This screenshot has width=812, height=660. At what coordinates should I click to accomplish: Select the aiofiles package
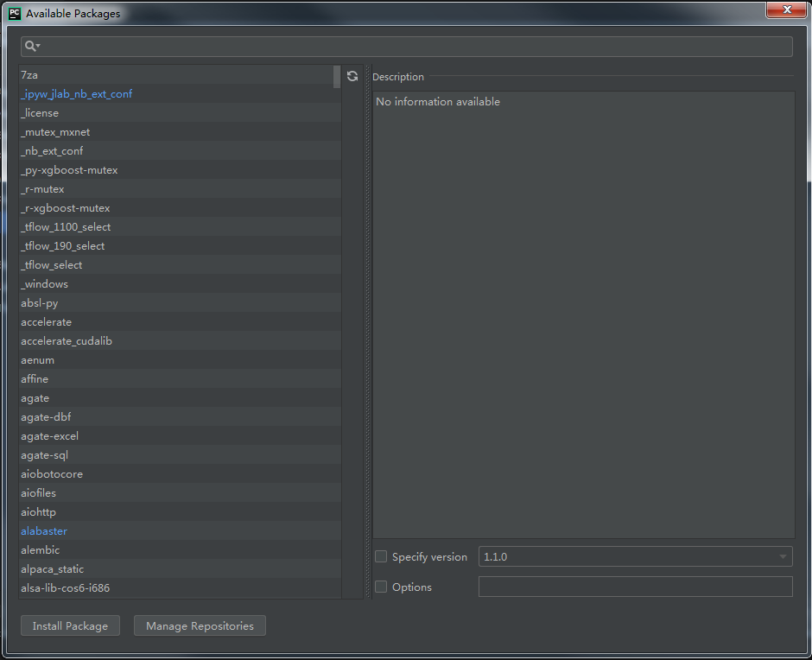180,492
